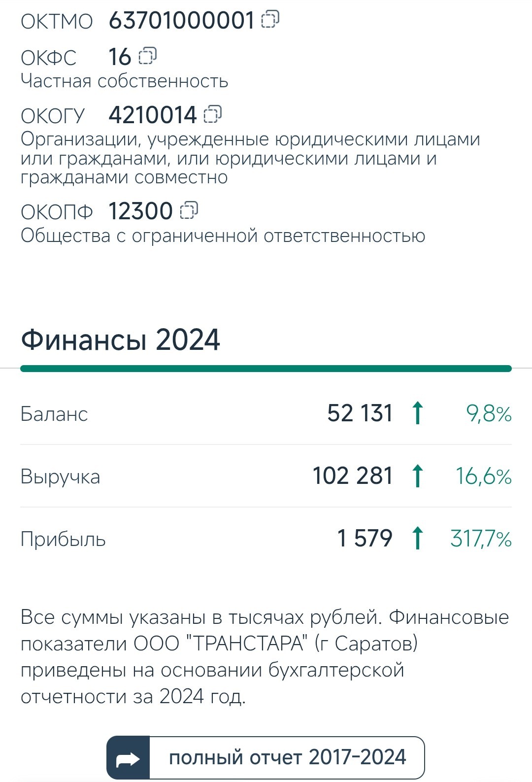Click the Финансы 2024 heading

tap(120, 340)
